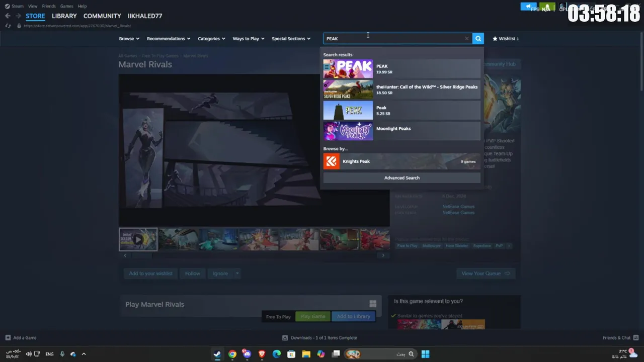Click the Advanced Search button
Viewport: 644px width, 362px height.
tap(401, 177)
